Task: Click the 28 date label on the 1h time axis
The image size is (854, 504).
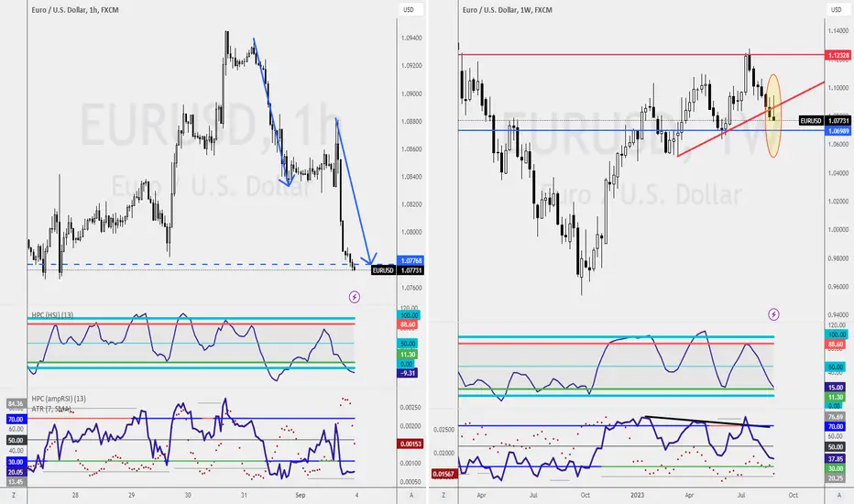Action: [x=75, y=495]
